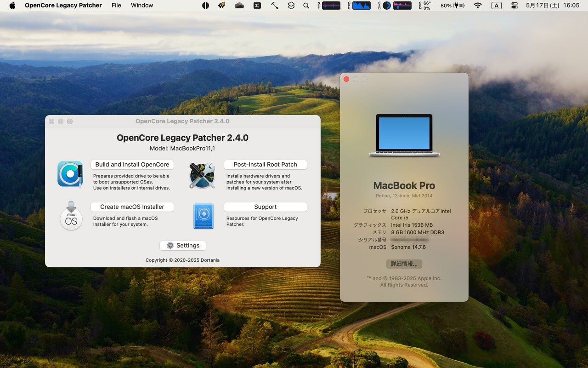
Task: Click the Post-Install Root Patch tools icon
Action: [202, 175]
